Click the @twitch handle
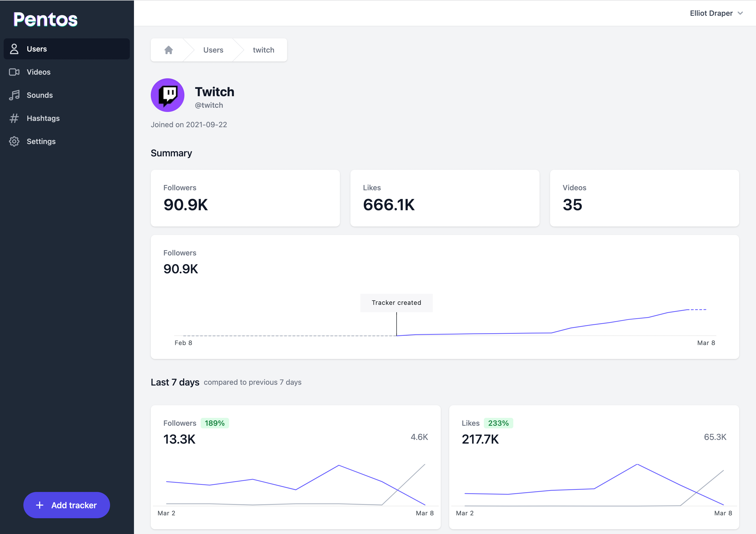756x534 pixels. (x=209, y=105)
